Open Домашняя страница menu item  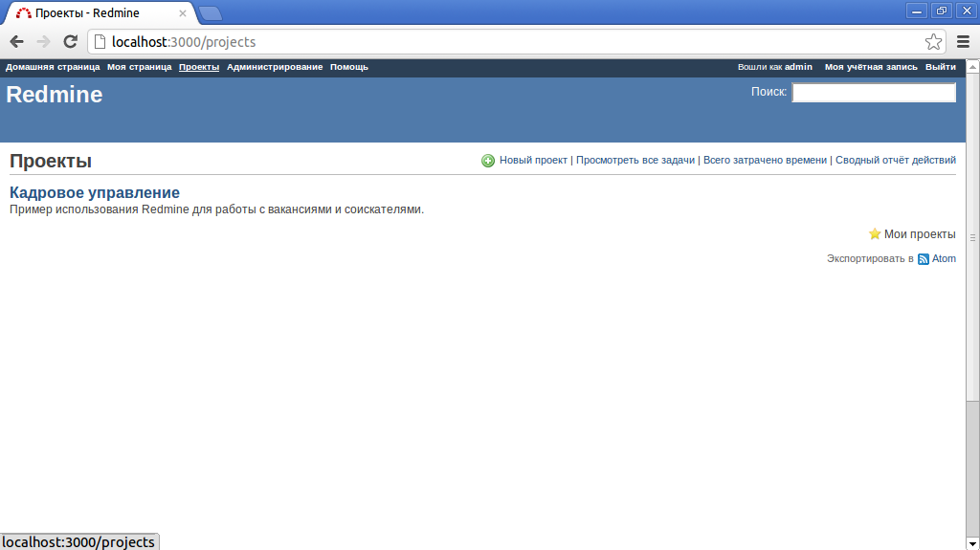(x=53, y=67)
